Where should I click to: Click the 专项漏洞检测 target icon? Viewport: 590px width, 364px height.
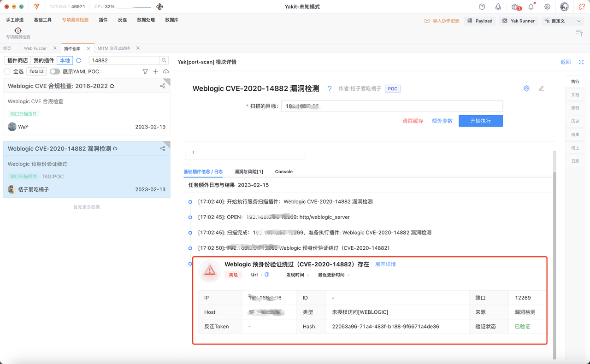pyautogui.click(x=18, y=30)
